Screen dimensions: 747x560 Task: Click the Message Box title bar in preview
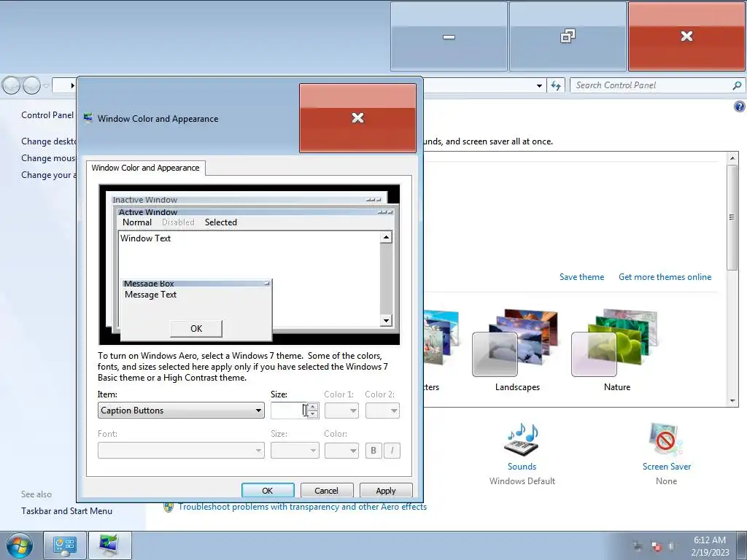coord(196,284)
